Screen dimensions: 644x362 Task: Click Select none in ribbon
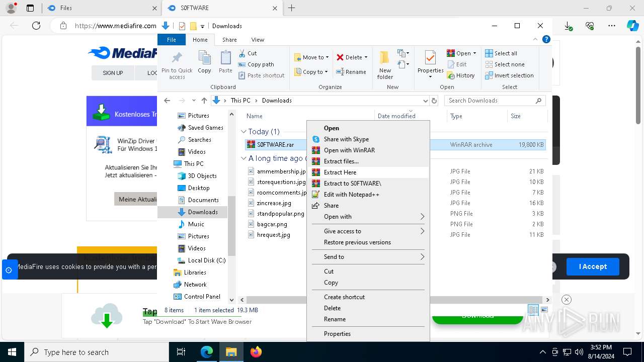pos(505,64)
